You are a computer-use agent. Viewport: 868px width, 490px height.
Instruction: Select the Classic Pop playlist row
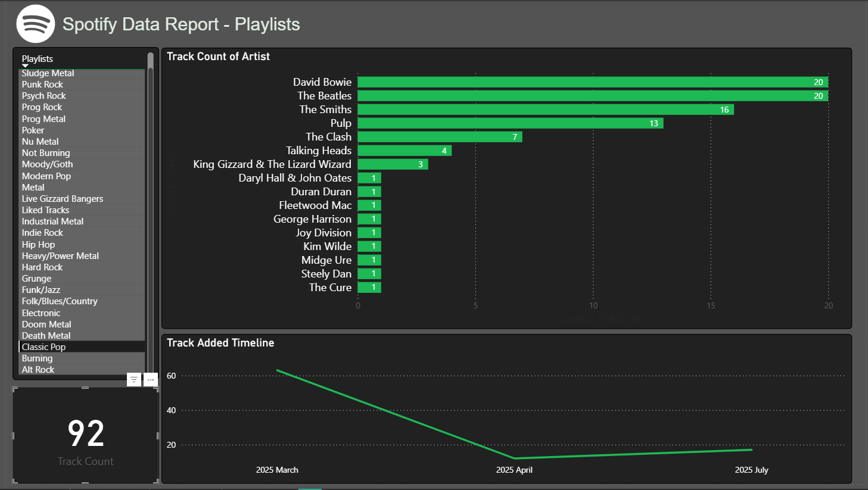44,347
